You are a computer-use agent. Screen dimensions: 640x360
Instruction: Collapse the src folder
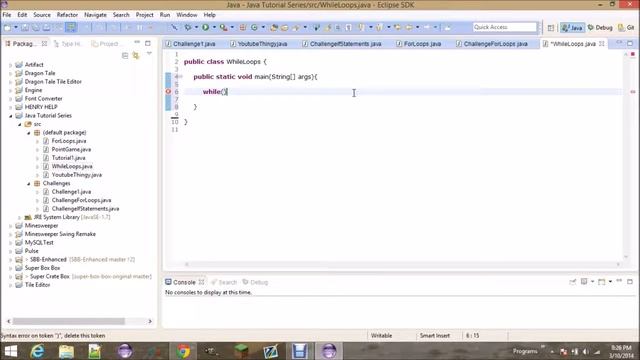tap(20, 124)
